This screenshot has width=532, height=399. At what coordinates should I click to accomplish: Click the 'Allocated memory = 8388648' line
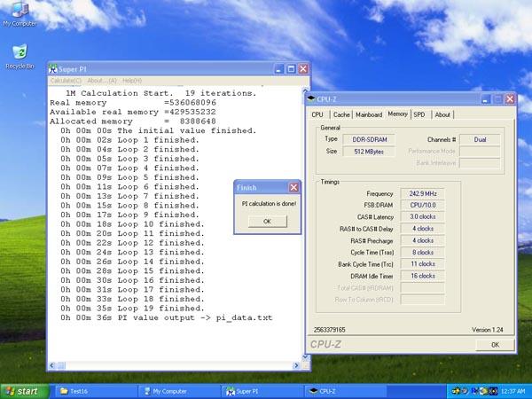pyautogui.click(x=133, y=121)
